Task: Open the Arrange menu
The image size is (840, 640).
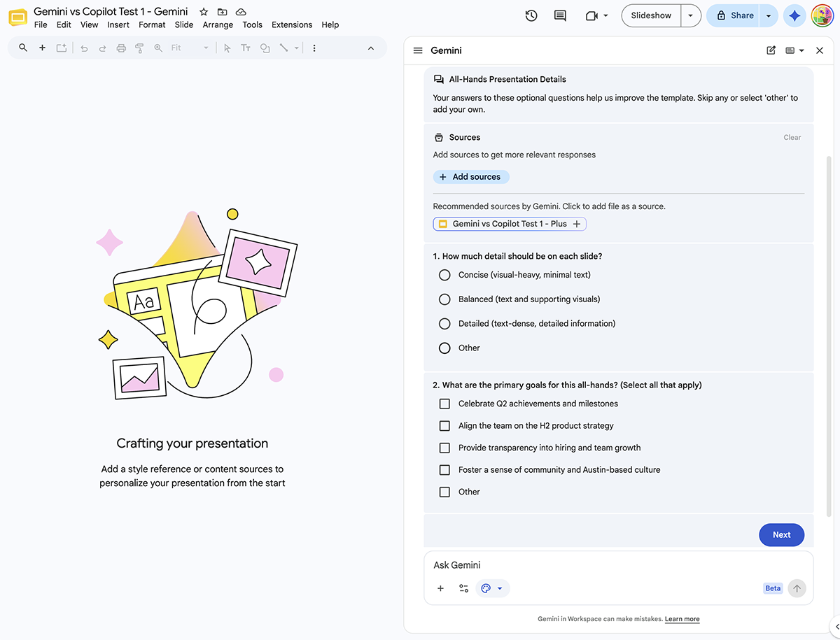Action: (218, 24)
